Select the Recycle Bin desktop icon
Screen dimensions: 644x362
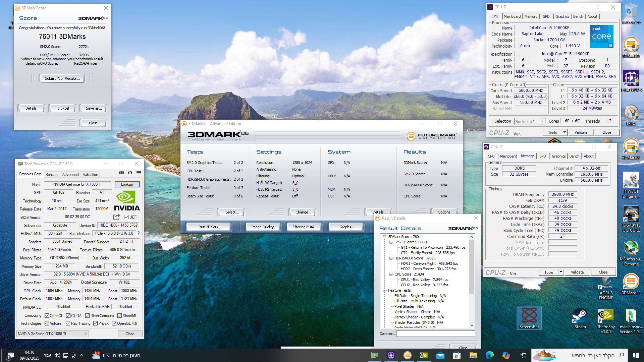click(x=631, y=14)
